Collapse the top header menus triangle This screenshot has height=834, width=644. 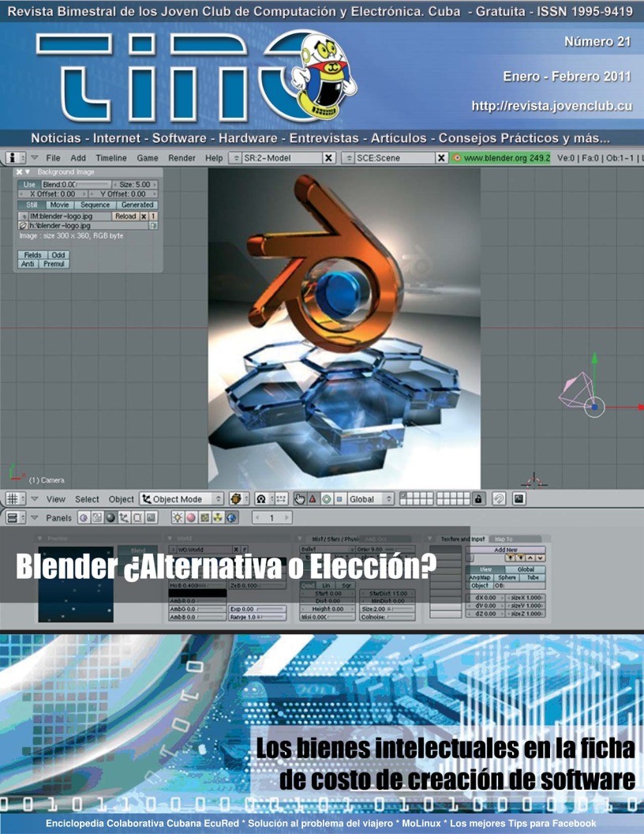[x=34, y=158]
